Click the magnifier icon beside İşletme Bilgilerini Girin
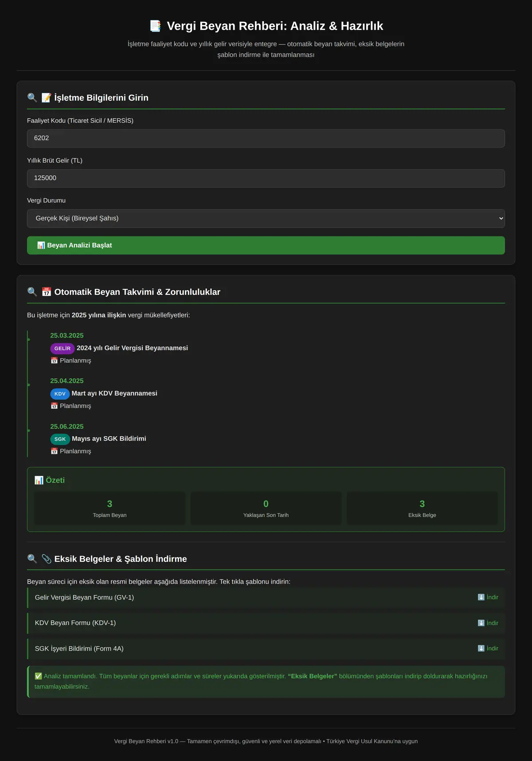The height and width of the screenshot is (761, 532). point(32,98)
